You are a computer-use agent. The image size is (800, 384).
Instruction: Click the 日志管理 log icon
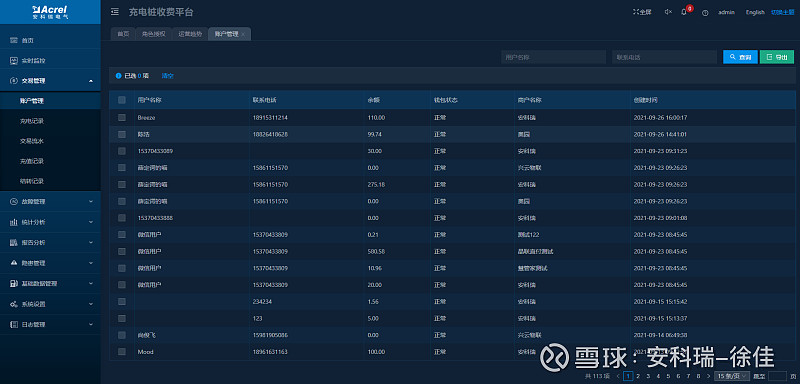click(x=14, y=324)
